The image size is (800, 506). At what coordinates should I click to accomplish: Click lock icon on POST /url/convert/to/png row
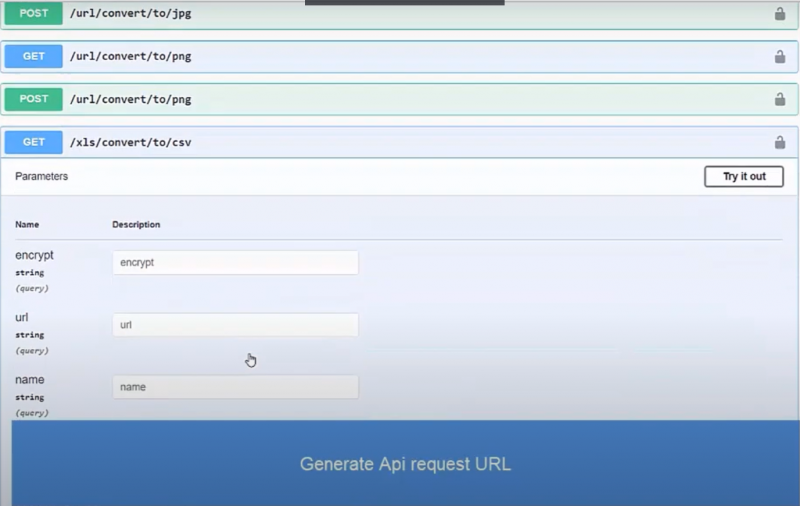[x=779, y=100]
